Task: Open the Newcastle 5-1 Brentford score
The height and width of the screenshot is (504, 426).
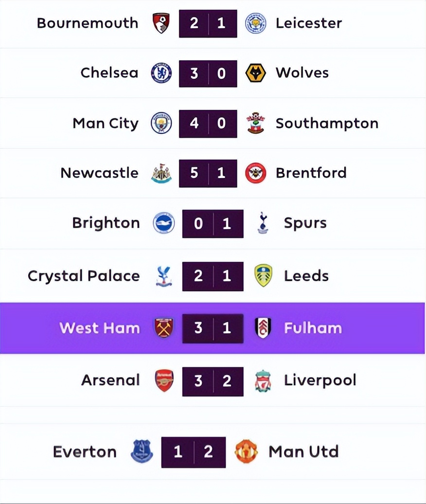Action: [x=208, y=173]
